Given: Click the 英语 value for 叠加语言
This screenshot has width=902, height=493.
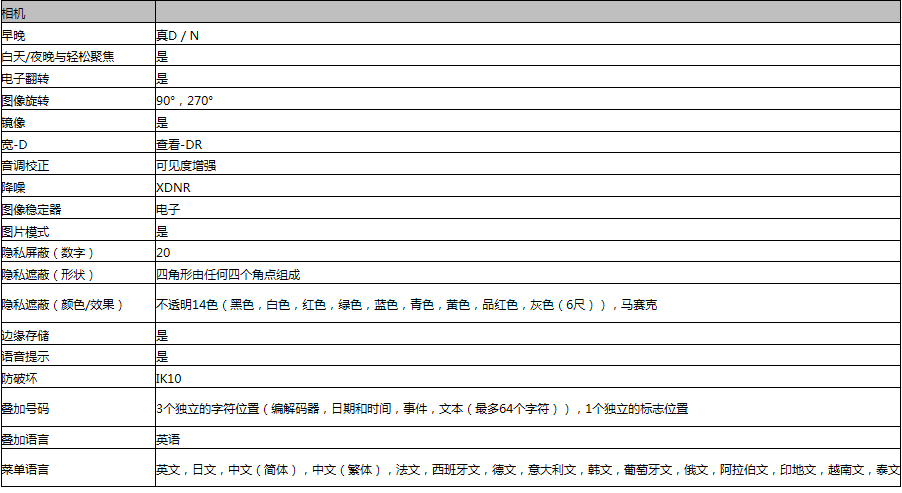Looking at the screenshot, I should 168,439.
